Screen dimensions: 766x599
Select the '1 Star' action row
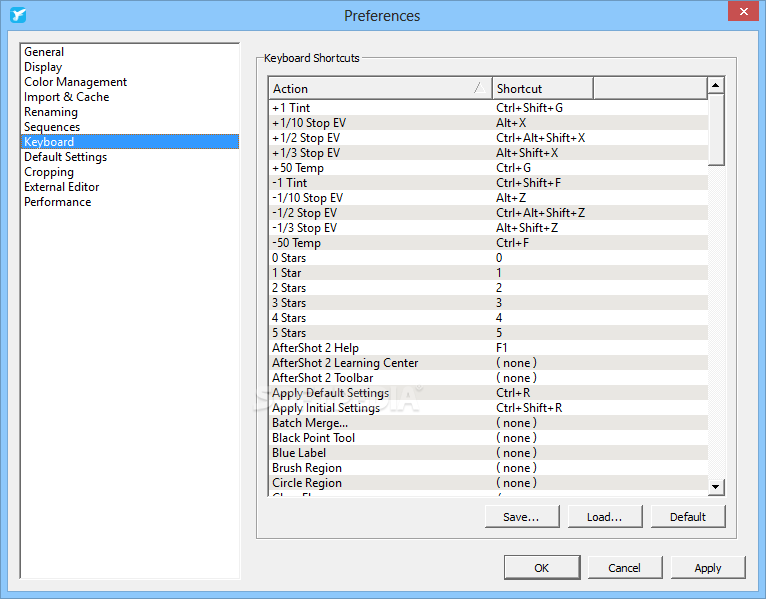point(489,273)
